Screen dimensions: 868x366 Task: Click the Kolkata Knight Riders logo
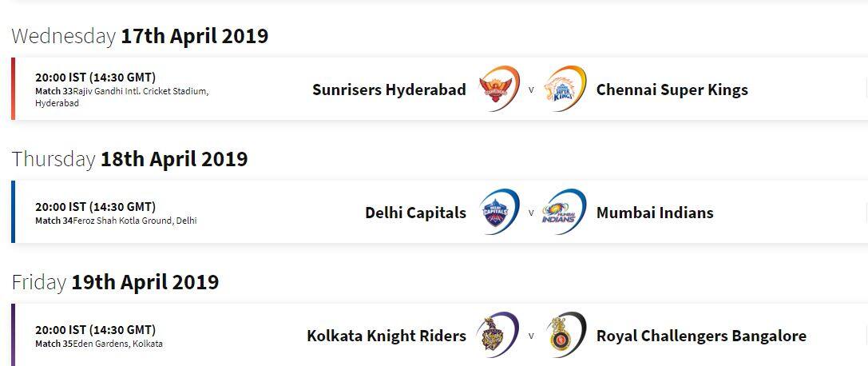pyautogui.click(x=499, y=335)
